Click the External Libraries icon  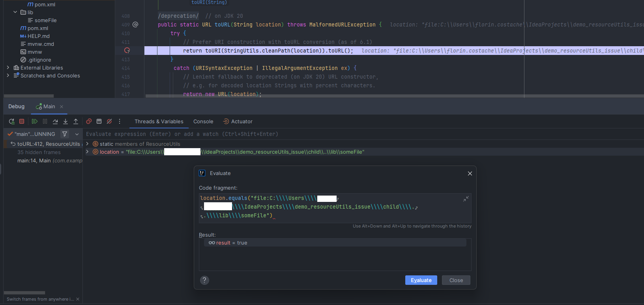[16, 68]
